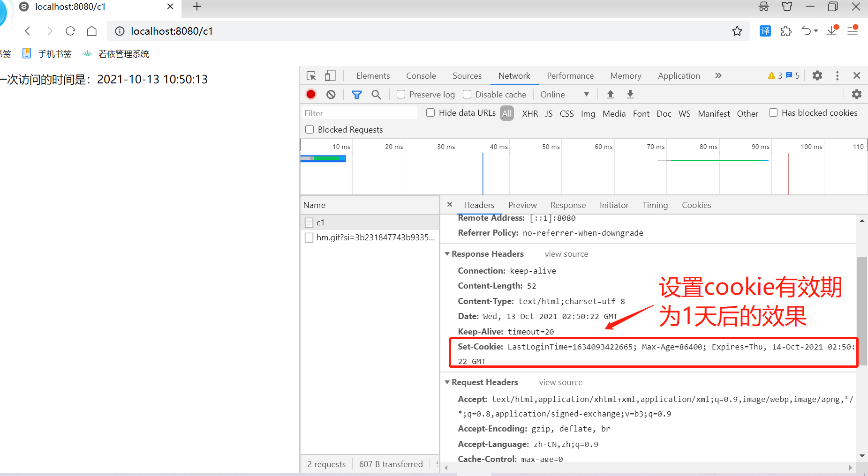Show the messages count indicator
Viewport: 868px width, 476px height.
[793, 75]
